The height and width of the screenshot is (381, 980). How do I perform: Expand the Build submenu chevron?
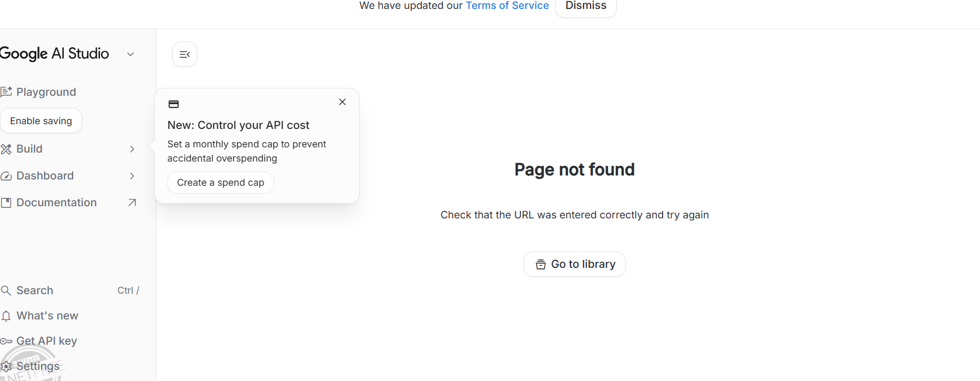132,149
